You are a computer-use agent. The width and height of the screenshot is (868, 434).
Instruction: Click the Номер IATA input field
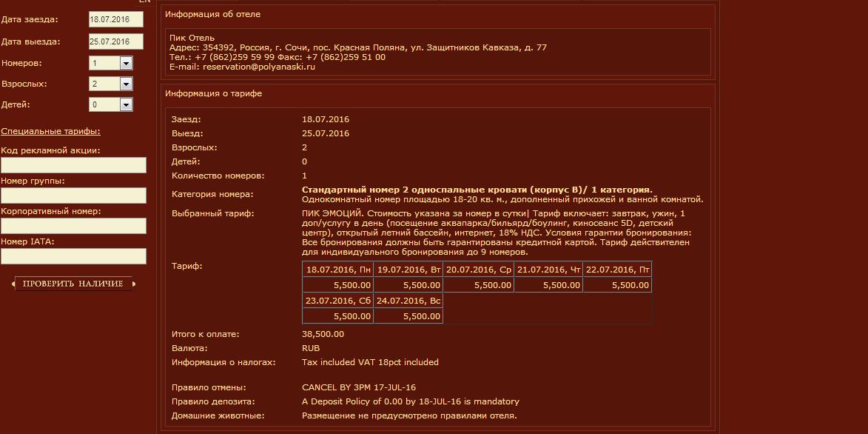(x=73, y=256)
